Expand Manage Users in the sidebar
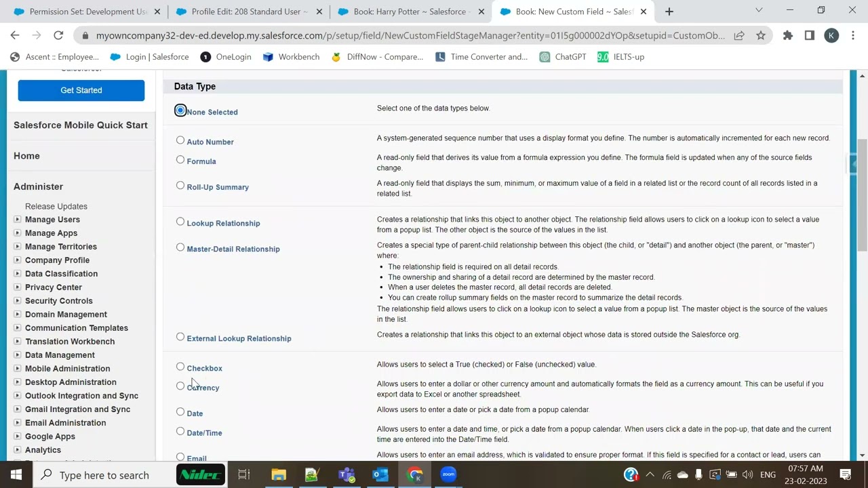This screenshot has width=868, height=488. tap(18, 220)
